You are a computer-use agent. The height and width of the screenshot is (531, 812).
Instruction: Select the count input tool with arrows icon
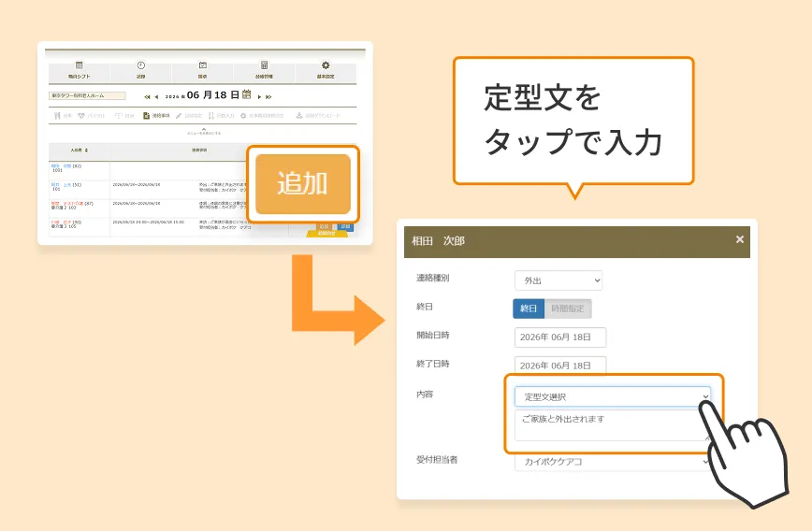pyautogui.click(x=221, y=115)
